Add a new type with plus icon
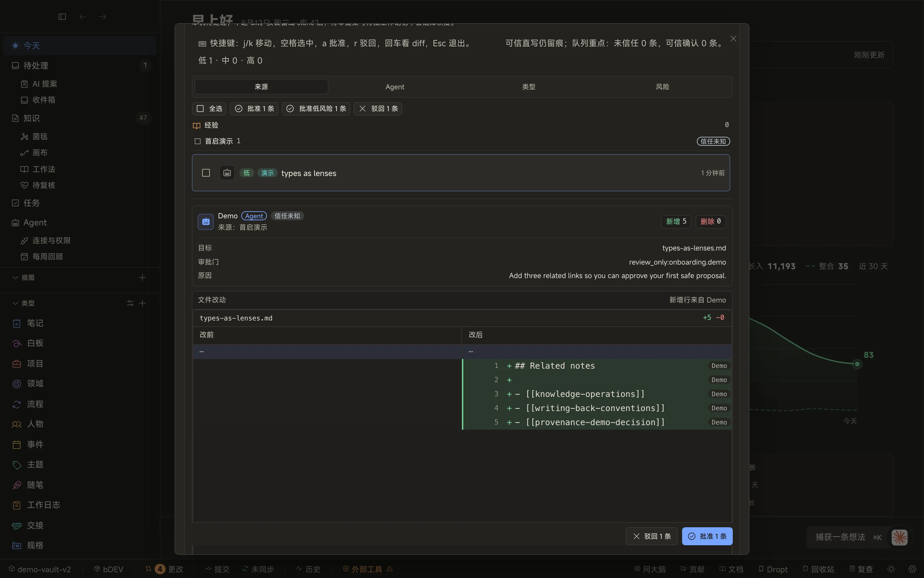The image size is (924, 578). pyautogui.click(x=142, y=303)
